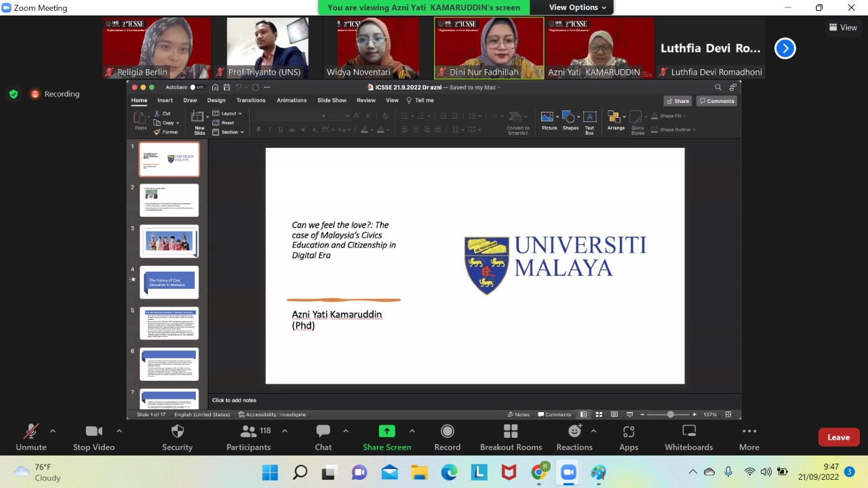Select slide 3 thumbnail in the slide panel
Screen dimensions: 868x488
tap(169, 241)
